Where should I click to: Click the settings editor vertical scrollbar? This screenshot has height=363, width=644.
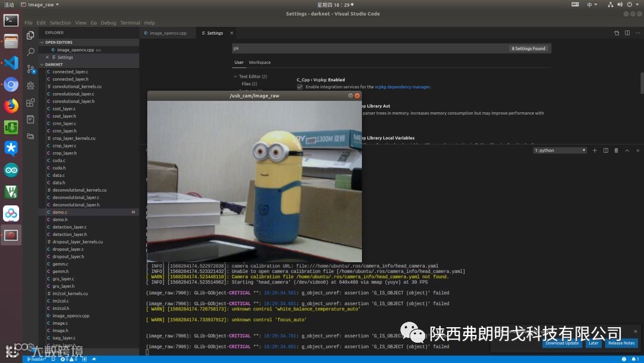pyautogui.click(x=642, y=83)
